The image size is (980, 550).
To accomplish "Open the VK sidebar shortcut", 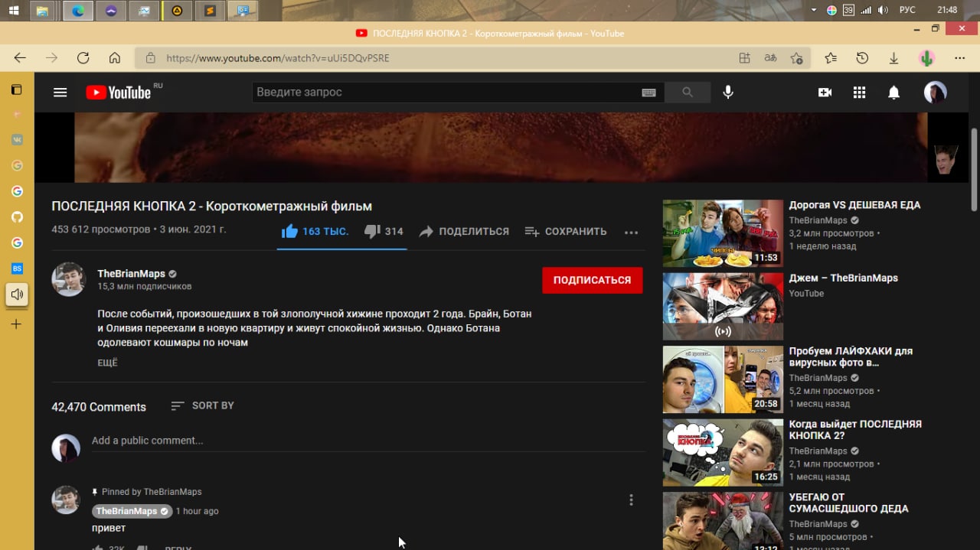I will pos(17,140).
